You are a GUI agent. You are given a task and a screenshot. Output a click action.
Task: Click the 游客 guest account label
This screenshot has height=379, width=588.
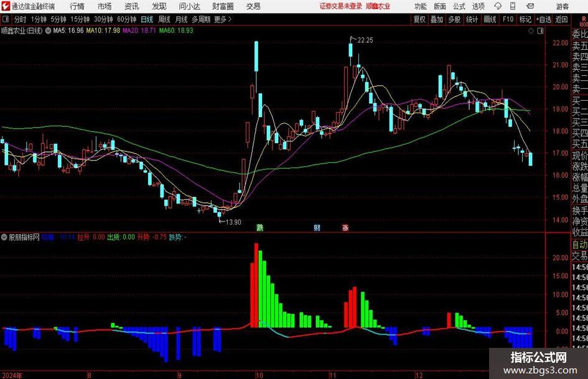tap(562, 6)
